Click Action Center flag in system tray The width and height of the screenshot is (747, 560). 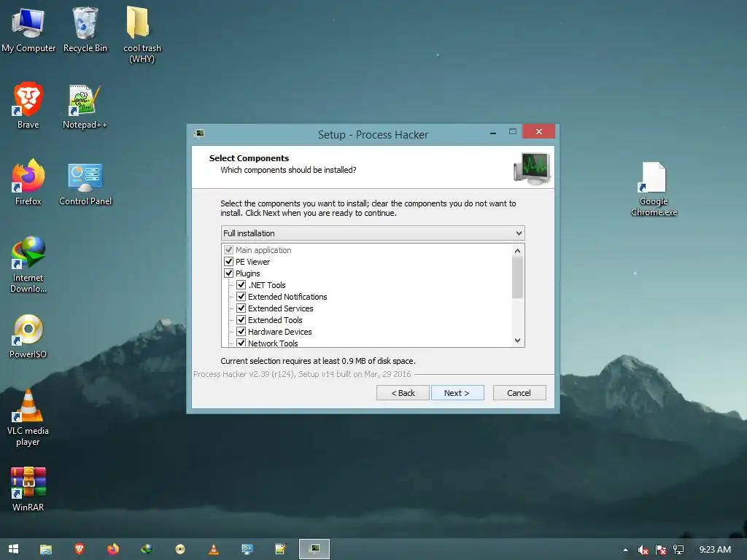click(x=661, y=550)
